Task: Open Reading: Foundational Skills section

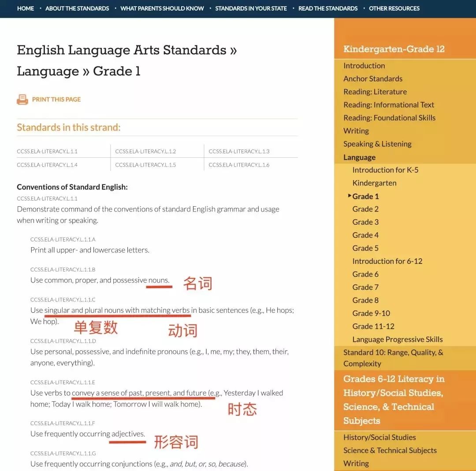Action: 389,118
